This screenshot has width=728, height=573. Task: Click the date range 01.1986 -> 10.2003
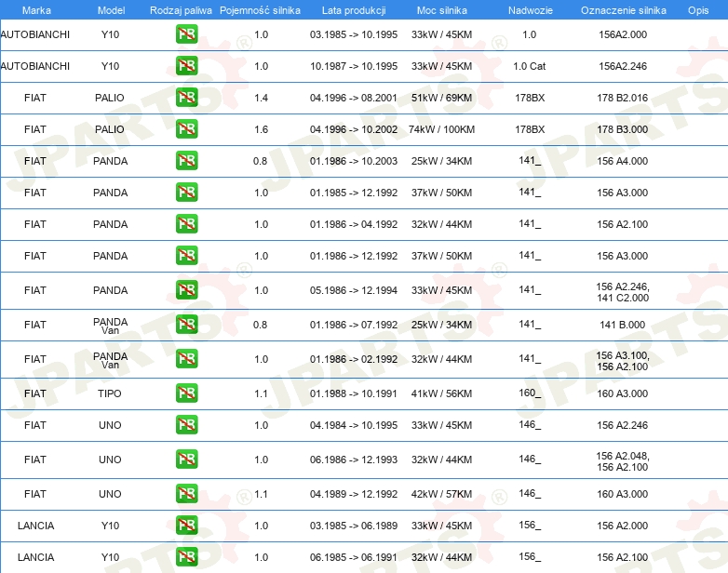(x=354, y=161)
